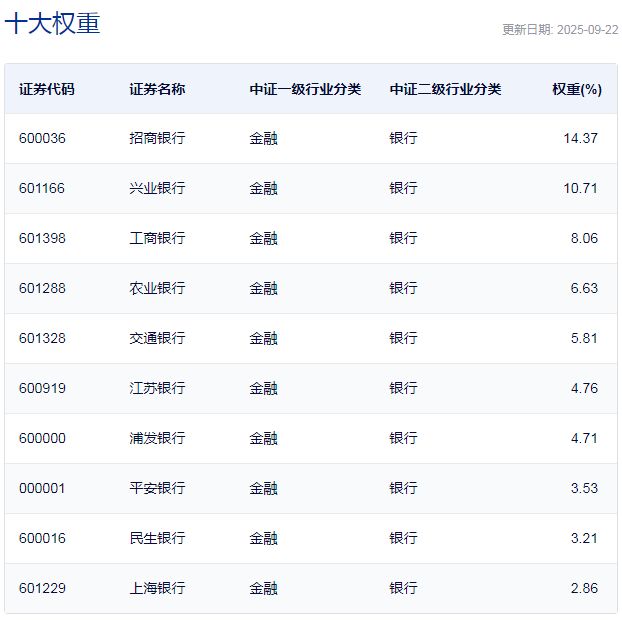Image resolution: width=622 pixels, height=620 pixels.
Task: Click 上海银行 security name
Action: click(x=157, y=588)
